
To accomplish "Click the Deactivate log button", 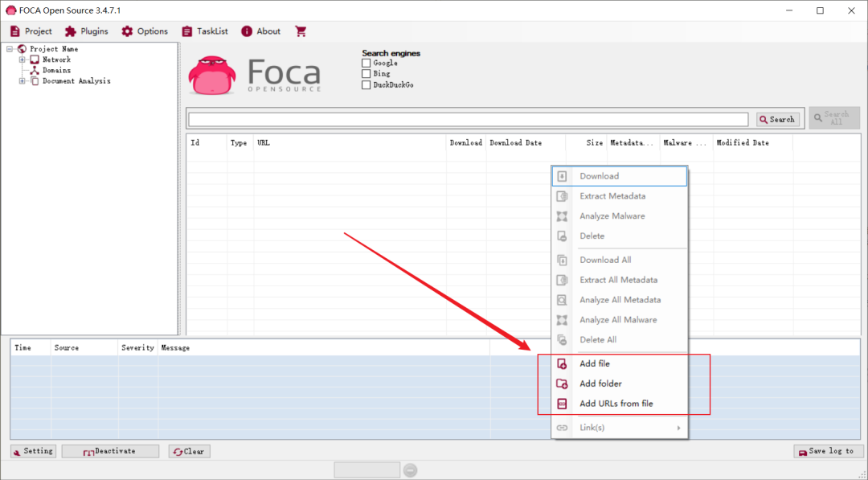I will point(110,451).
